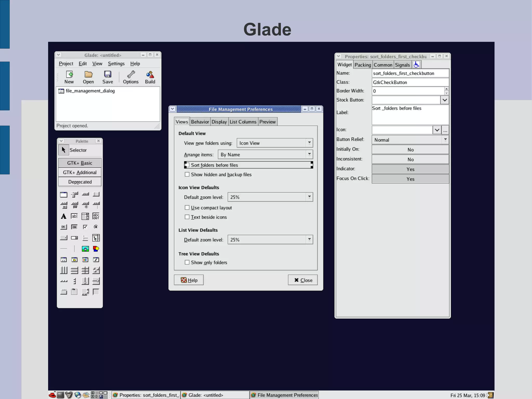This screenshot has width=532, height=399.
Task: Select the Menu Bar widget in the Palette
Action: coord(75,194)
